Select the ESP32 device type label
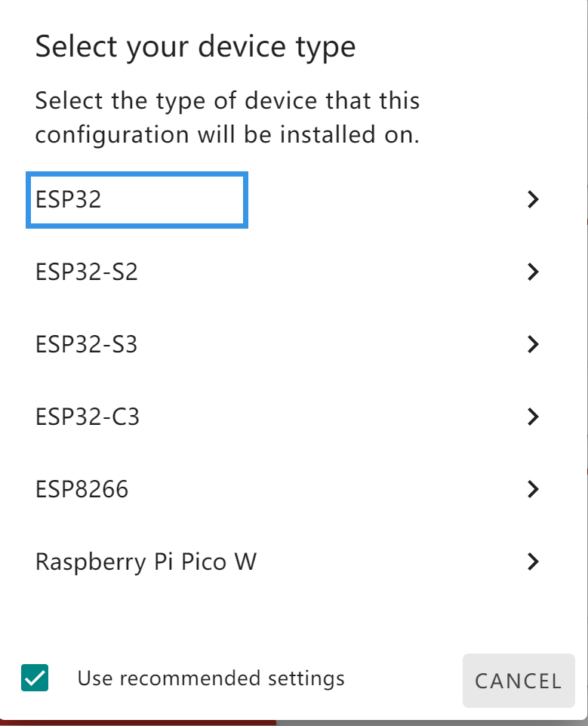588x726 pixels. (x=68, y=199)
